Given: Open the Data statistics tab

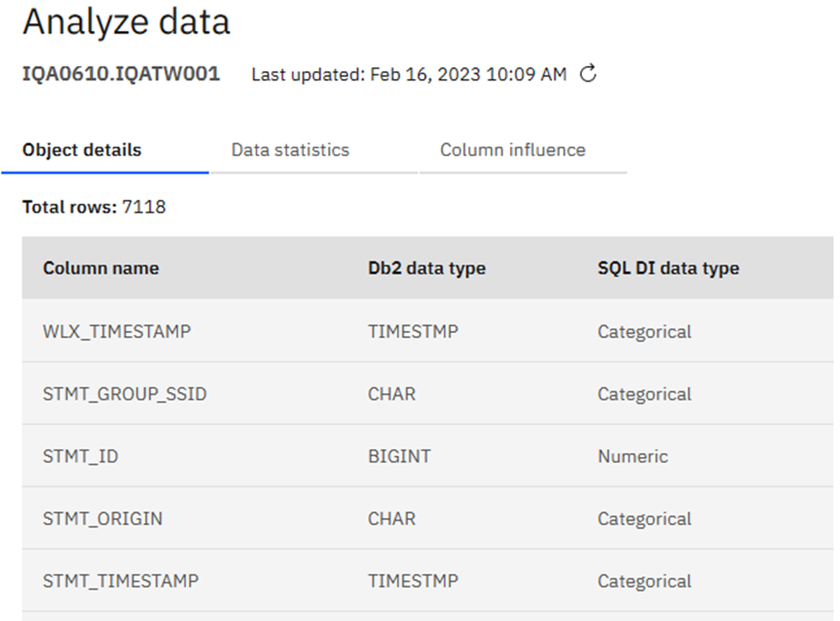Looking at the screenshot, I should [x=291, y=150].
